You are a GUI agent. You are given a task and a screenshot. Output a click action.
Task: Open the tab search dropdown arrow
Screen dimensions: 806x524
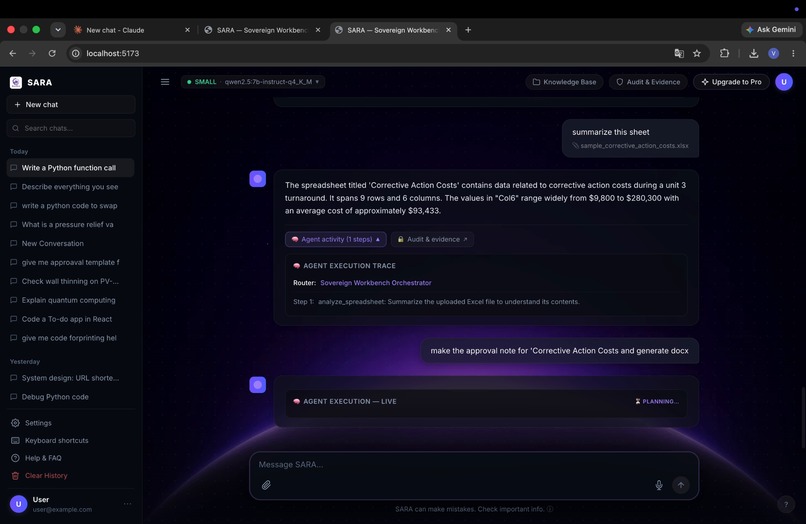[58, 30]
